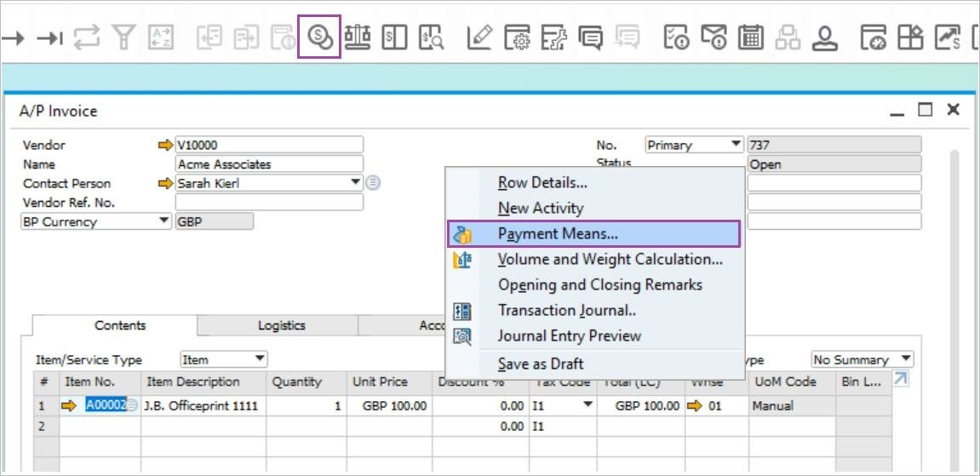Open the envelope alert toolbar icon
Screen dimensions: 980x476
coord(714,37)
